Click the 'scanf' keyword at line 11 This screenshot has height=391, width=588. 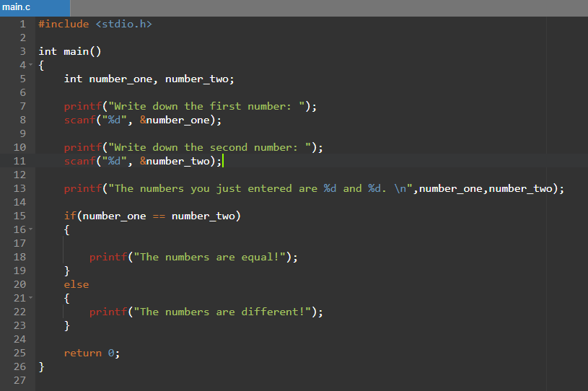coord(79,161)
